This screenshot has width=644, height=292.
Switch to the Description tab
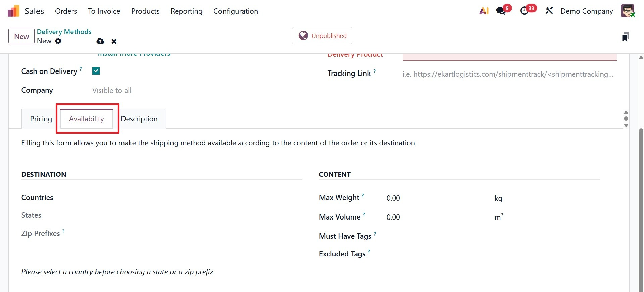(139, 119)
